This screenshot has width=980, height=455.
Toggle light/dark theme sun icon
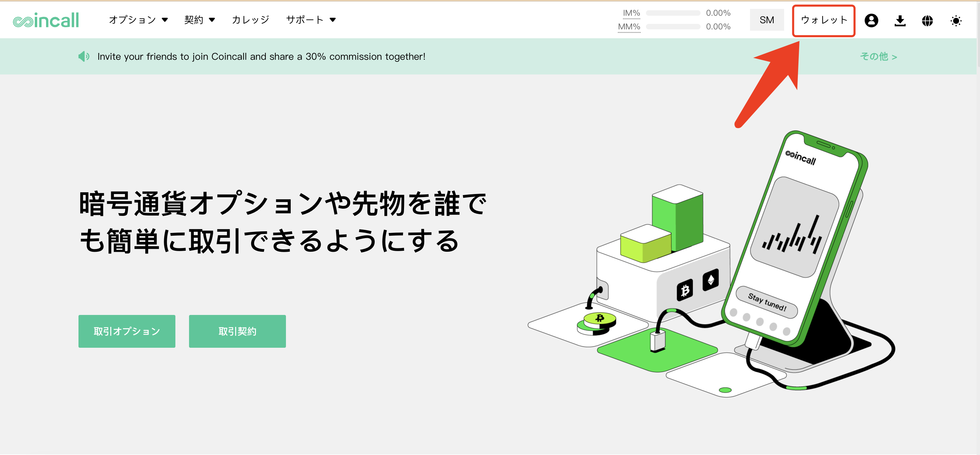[x=956, y=20]
